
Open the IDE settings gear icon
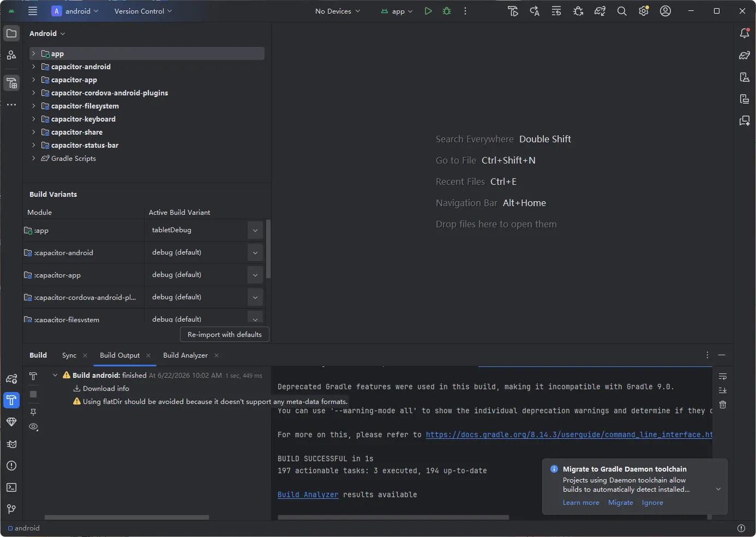[644, 11]
